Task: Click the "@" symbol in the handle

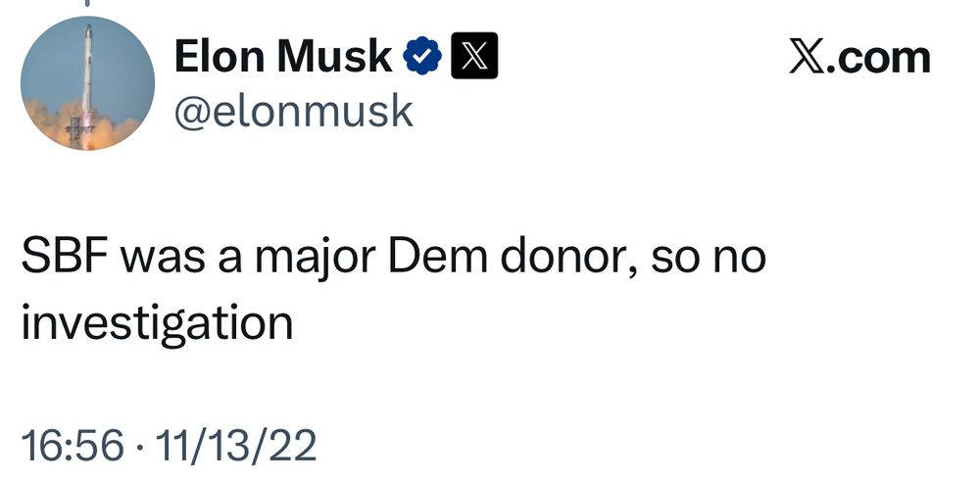Action: tap(190, 113)
